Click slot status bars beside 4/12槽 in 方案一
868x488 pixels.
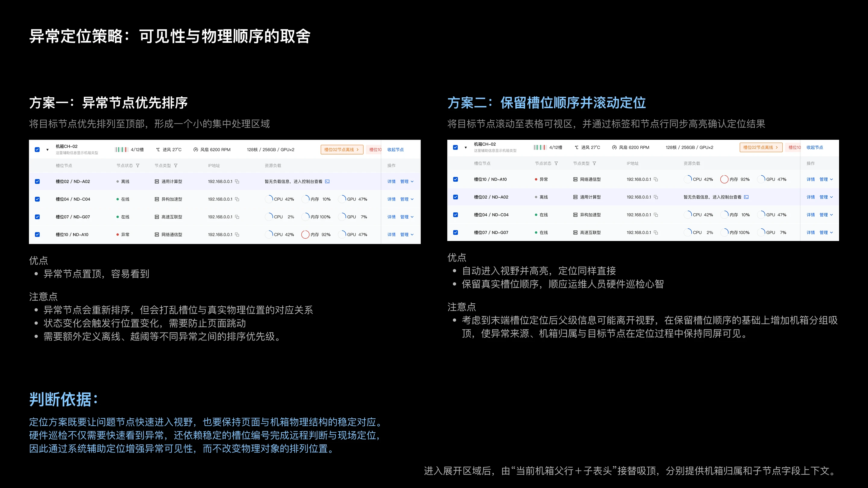tap(121, 149)
